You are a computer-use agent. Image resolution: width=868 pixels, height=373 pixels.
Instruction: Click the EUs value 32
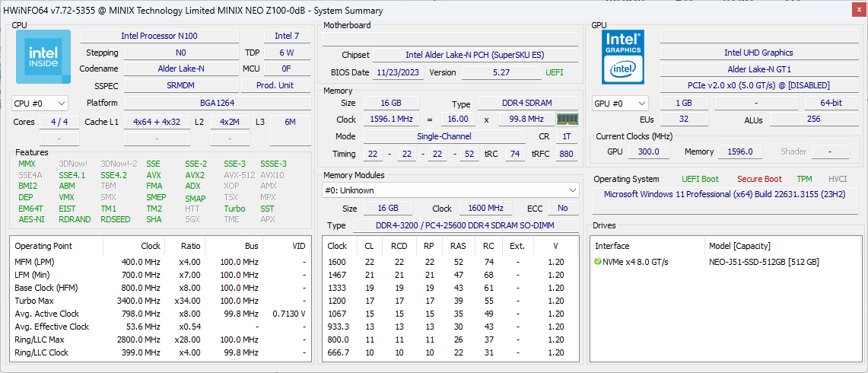(x=684, y=120)
